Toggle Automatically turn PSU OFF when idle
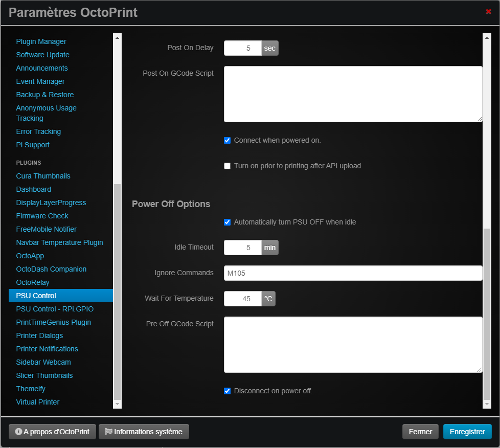This screenshot has height=448, width=500. (227, 222)
